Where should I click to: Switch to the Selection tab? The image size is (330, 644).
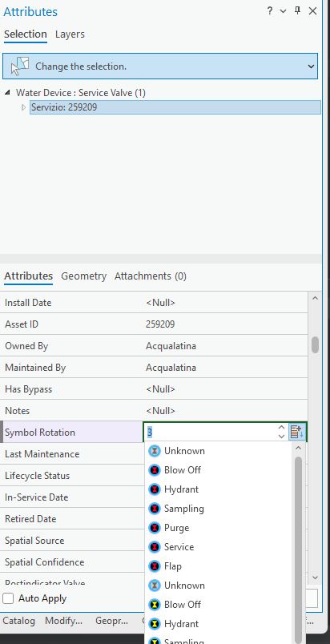click(26, 34)
